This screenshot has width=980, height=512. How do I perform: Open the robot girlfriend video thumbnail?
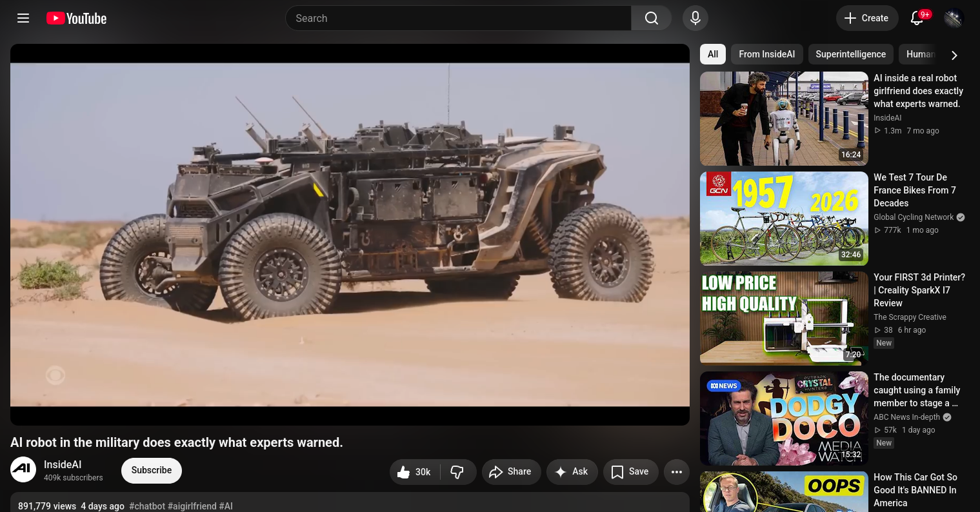click(x=784, y=119)
